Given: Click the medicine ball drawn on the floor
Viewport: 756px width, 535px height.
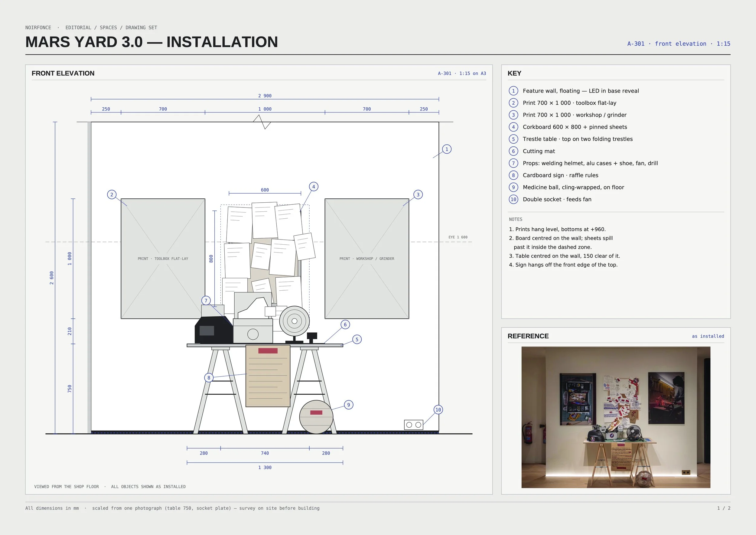Looking at the screenshot, I should 316,417.
